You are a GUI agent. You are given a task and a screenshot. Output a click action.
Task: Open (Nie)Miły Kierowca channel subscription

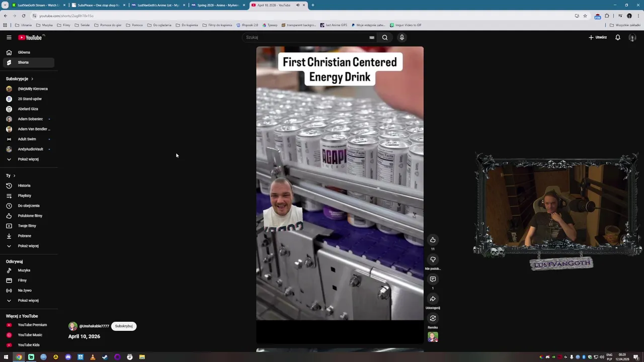click(x=28, y=88)
